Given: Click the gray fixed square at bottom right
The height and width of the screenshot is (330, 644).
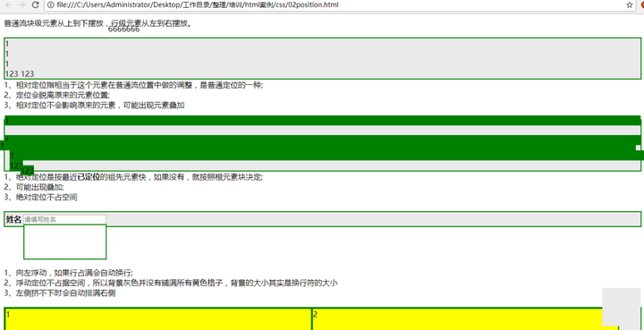Looking at the screenshot, I should point(621,307).
